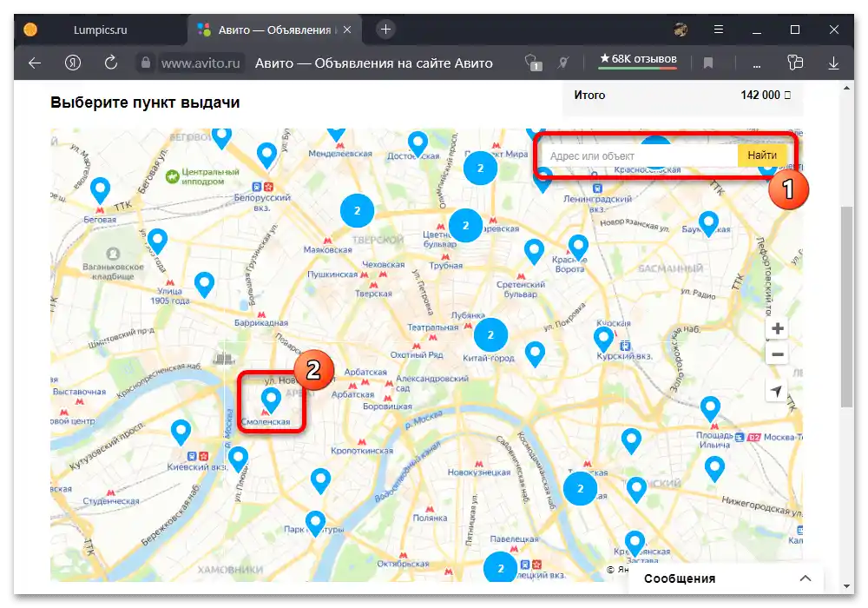868x608 pixels.
Task: Open a new tab with plus button
Action: click(x=386, y=30)
